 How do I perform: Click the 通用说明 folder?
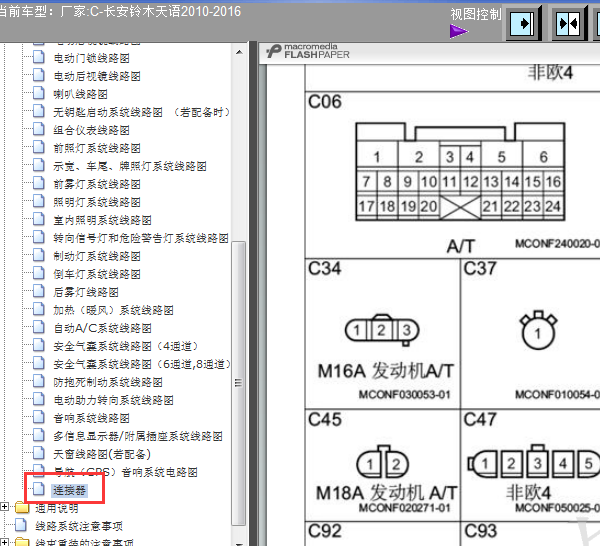pos(57,508)
